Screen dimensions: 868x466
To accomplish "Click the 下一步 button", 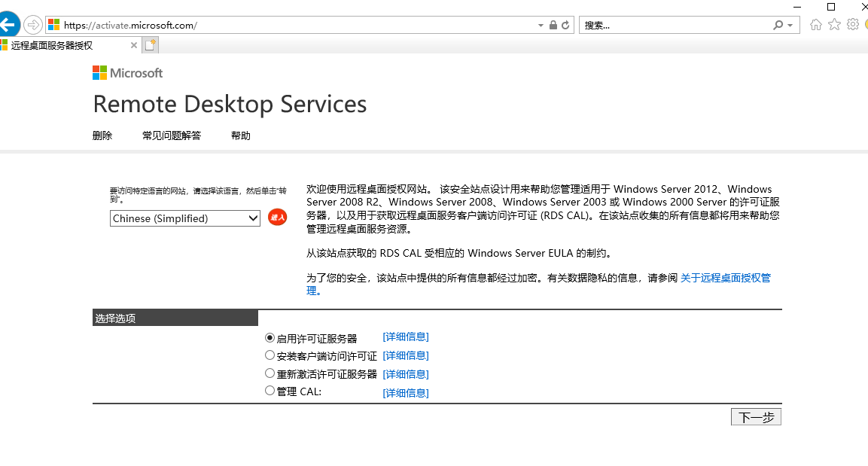I will (x=756, y=417).
